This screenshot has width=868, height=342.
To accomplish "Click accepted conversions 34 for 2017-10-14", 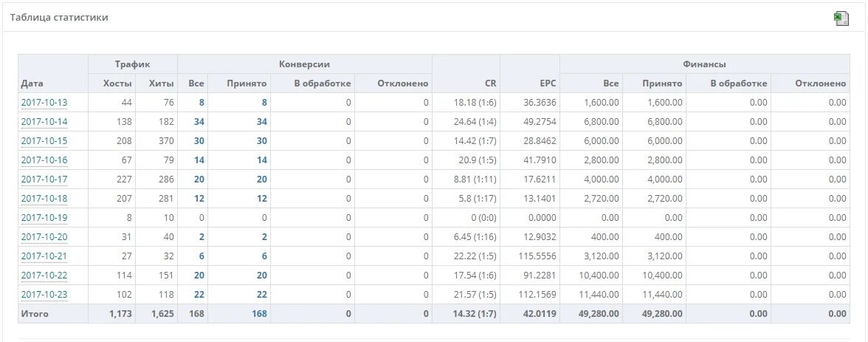I will click(261, 122).
